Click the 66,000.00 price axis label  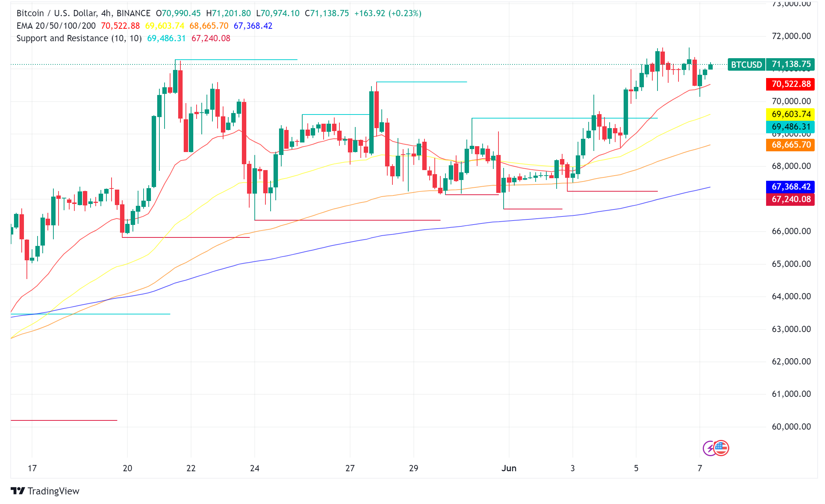coord(791,231)
